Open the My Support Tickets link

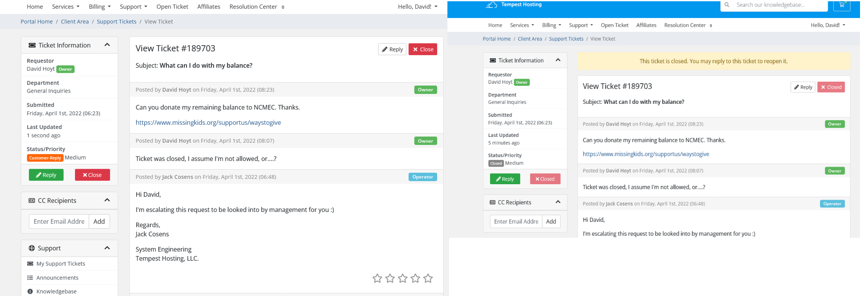point(61,264)
